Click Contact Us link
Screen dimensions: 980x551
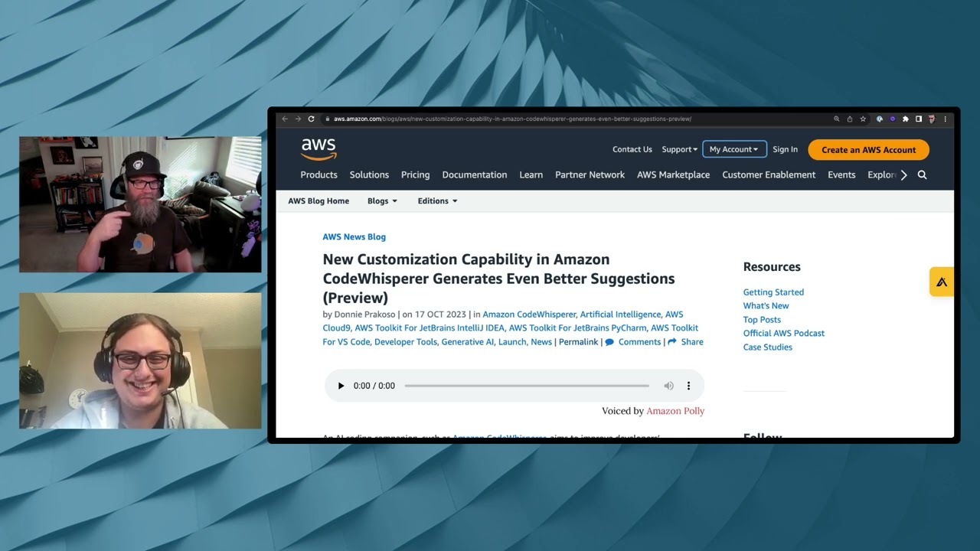tap(632, 149)
